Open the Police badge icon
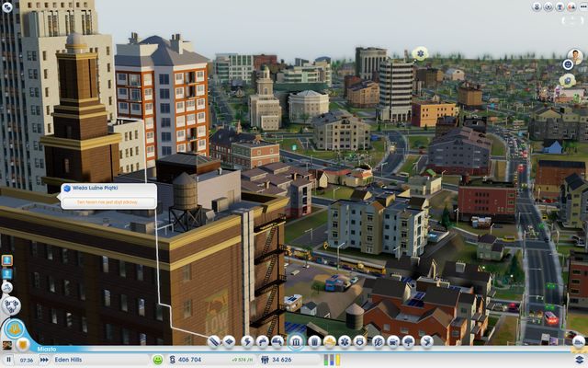The width and height of the screenshot is (588, 368). click(x=359, y=341)
